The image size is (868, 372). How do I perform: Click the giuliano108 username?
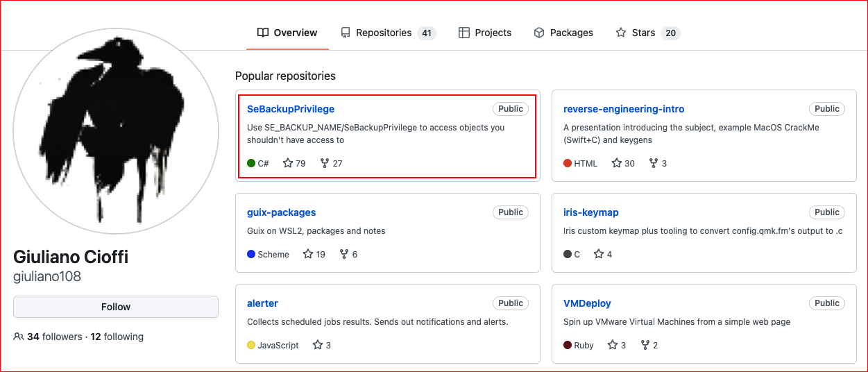click(x=47, y=276)
